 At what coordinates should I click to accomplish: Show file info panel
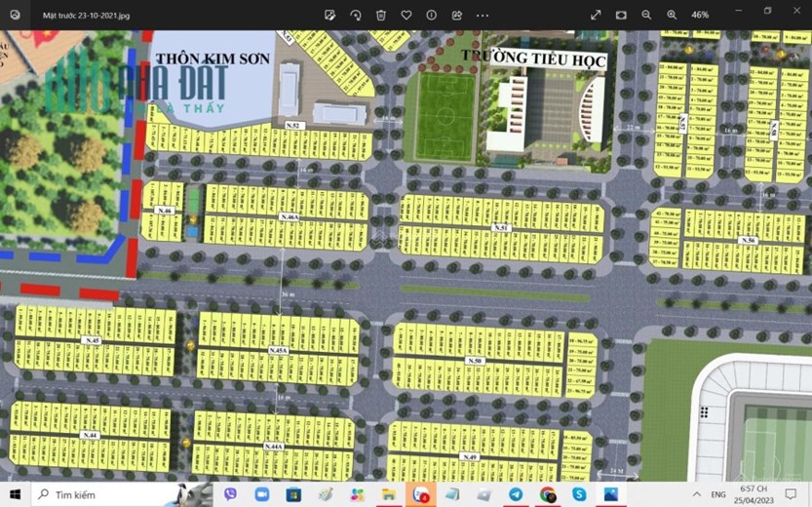(x=432, y=15)
